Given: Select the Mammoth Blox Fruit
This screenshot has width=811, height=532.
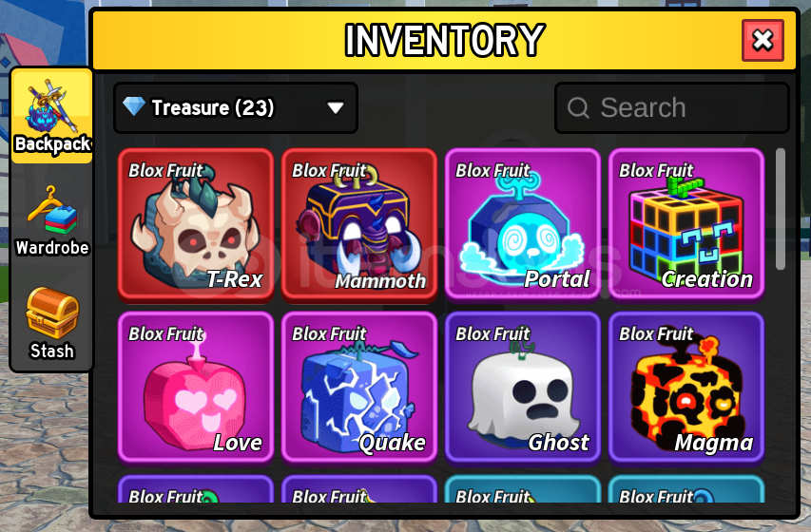Looking at the screenshot, I should [x=359, y=224].
